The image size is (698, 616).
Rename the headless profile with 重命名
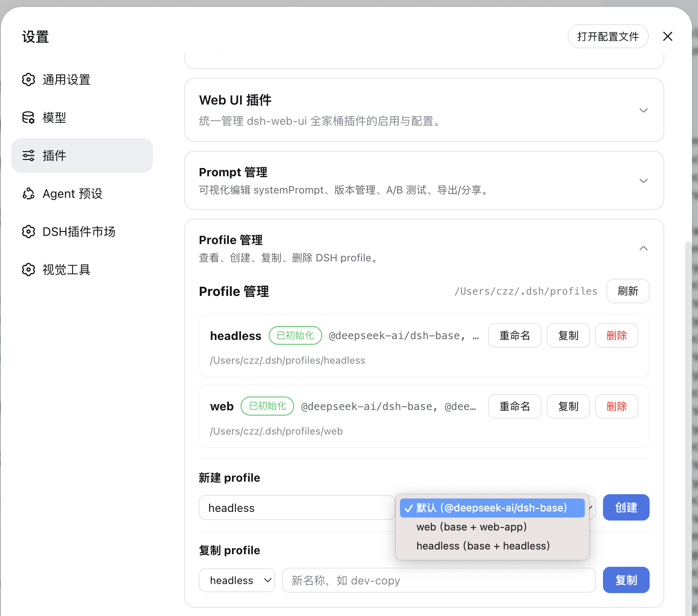(x=514, y=335)
